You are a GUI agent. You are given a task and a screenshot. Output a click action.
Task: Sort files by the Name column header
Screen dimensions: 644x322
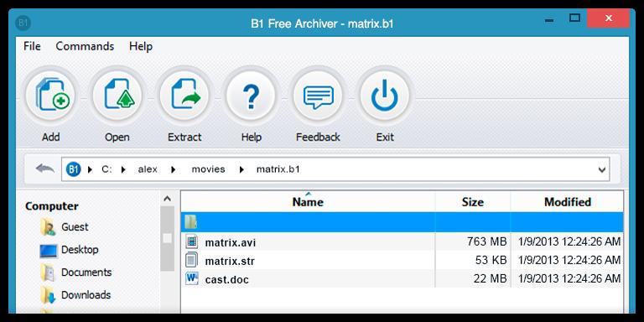(308, 201)
